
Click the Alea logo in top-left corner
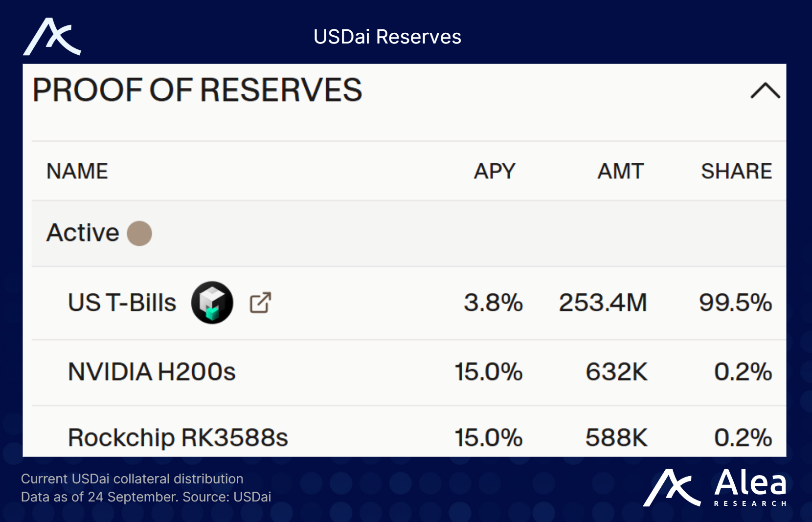point(51,37)
